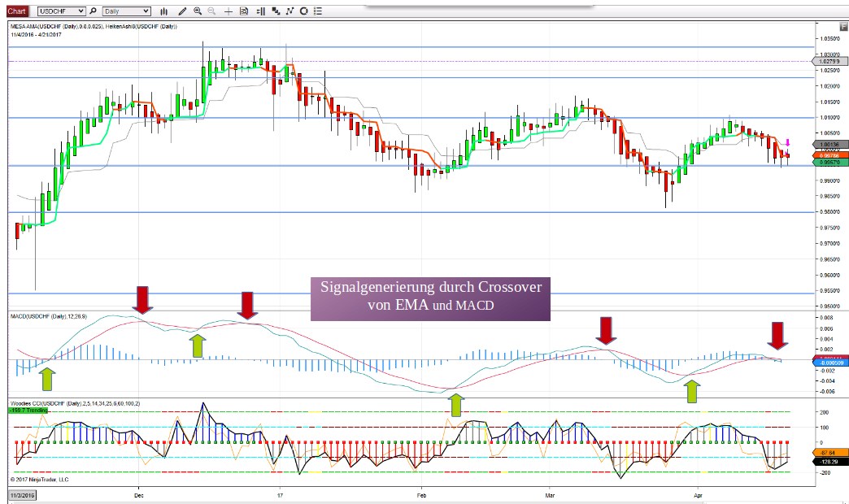Activate the crosshair plus icon
The height and width of the screenshot is (504, 849).
(229, 11)
